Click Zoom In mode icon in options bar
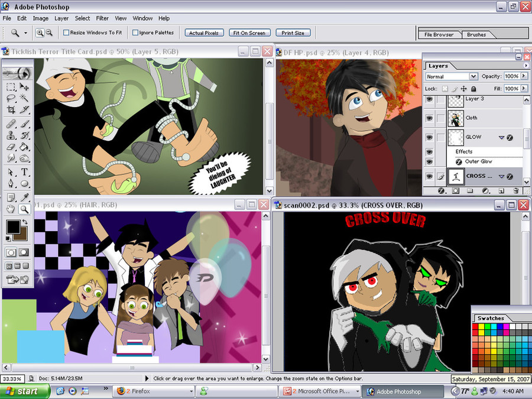The width and height of the screenshot is (532, 399). [40, 33]
